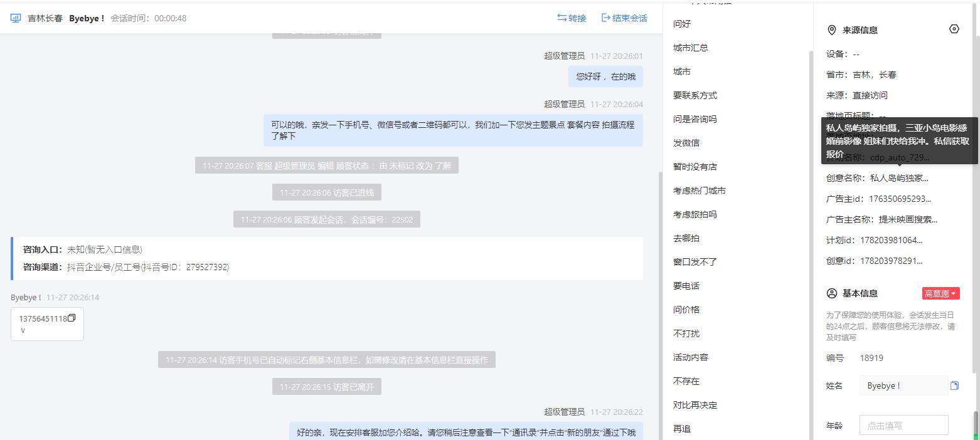Click the 广告主id value 176350695293
The height and width of the screenshot is (440, 980).
point(900,199)
